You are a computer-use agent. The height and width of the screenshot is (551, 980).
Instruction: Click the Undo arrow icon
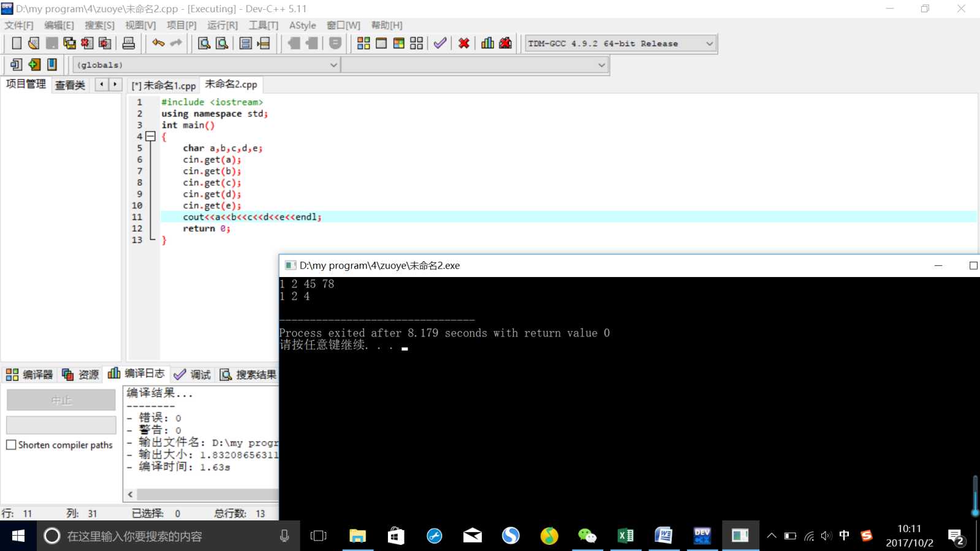coord(158,43)
